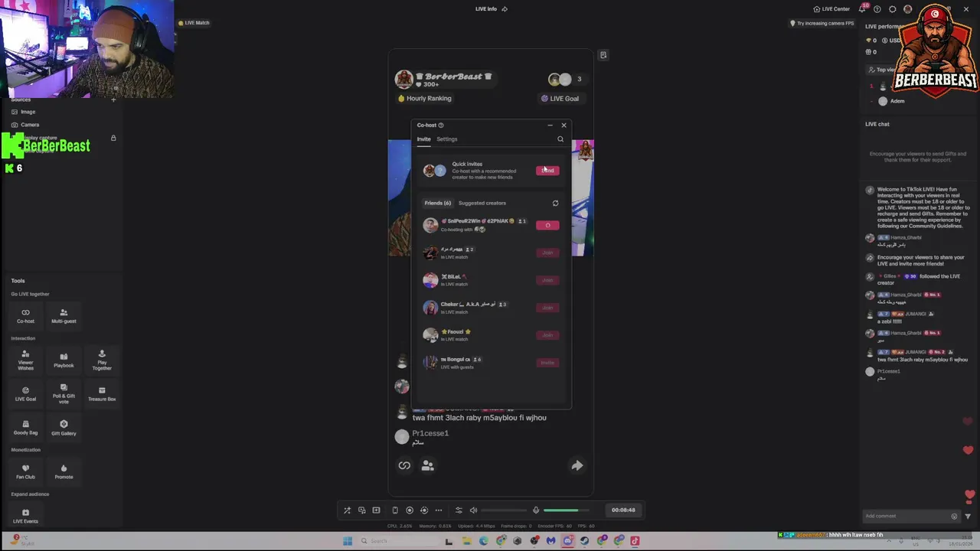Open File Explorer from the taskbar
This screenshot has width=980, height=551.
[466, 541]
